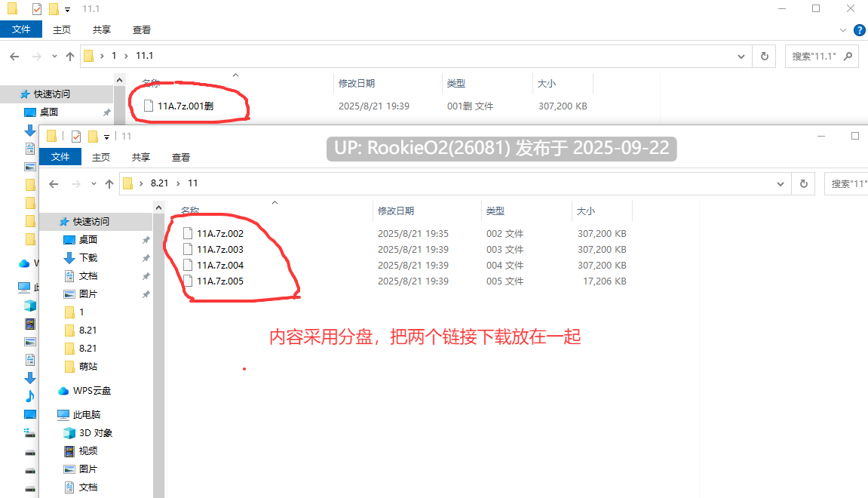Click 8.21 breadcrumb in 11 address bar

(x=159, y=183)
